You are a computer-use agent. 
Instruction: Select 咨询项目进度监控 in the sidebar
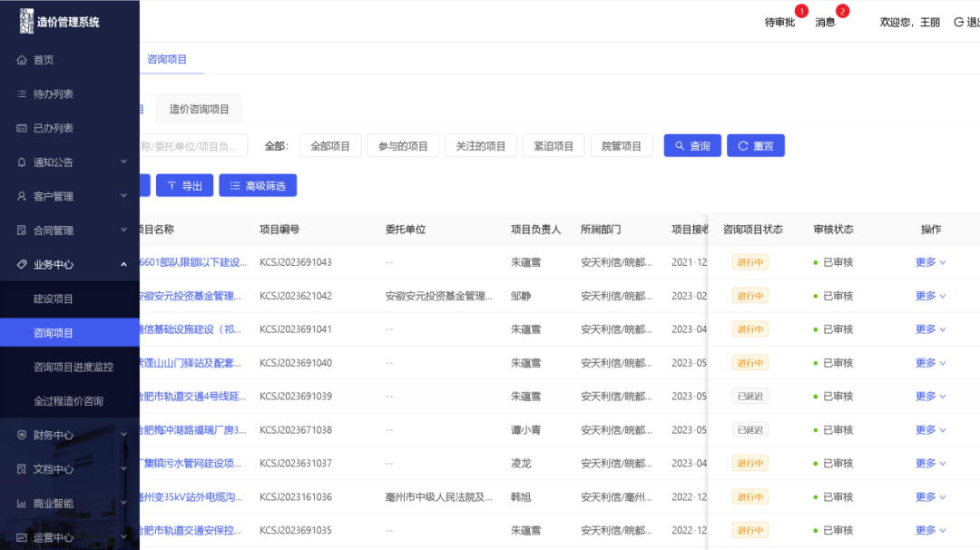(x=73, y=367)
